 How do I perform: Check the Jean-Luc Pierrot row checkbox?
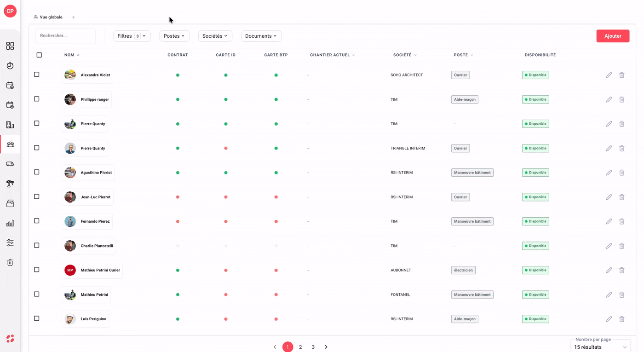(37, 196)
